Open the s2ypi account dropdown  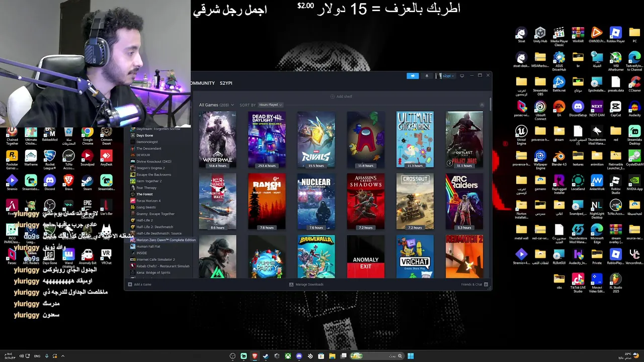pyautogui.click(x=446, y=76)
